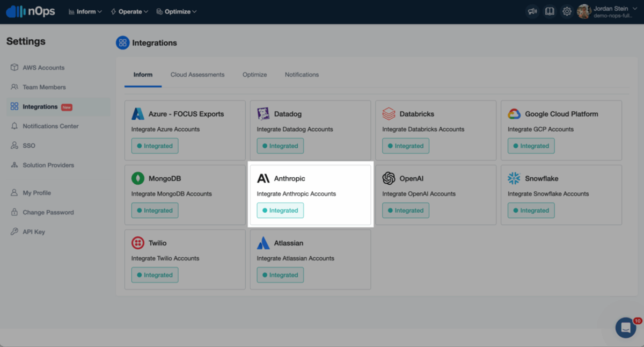The width and height of the screenshot is (644, 347).
Task: Go to AWS Accounts settings
Action: (43, 68)
